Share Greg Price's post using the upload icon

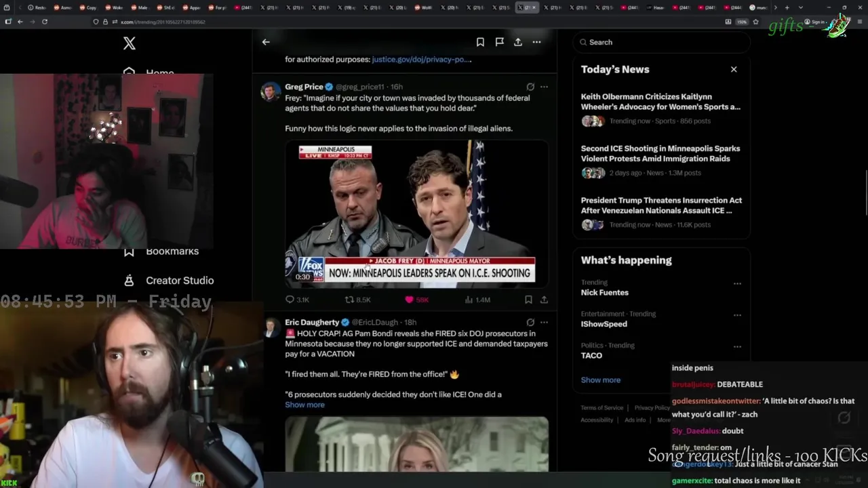(544, 300)
